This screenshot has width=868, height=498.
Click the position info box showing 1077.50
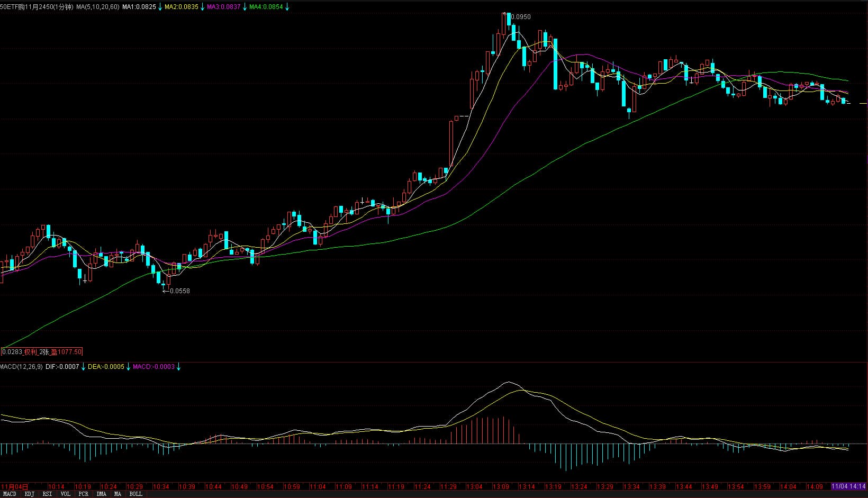(x=42, y=352)
